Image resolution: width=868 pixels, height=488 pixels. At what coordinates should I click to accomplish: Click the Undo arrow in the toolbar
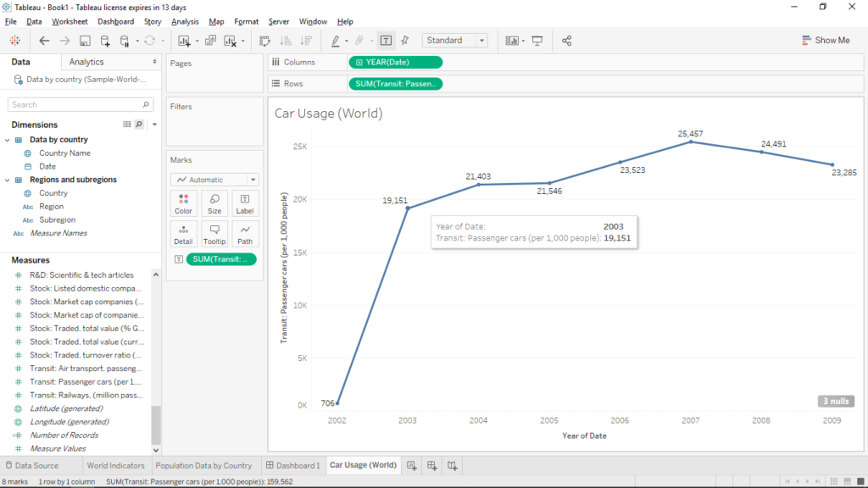point(44,40)
